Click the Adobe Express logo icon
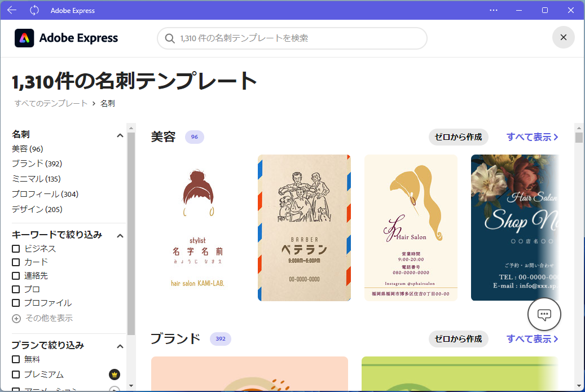The height and width of the screenshot is (392, 585). [x=24, y=38]
